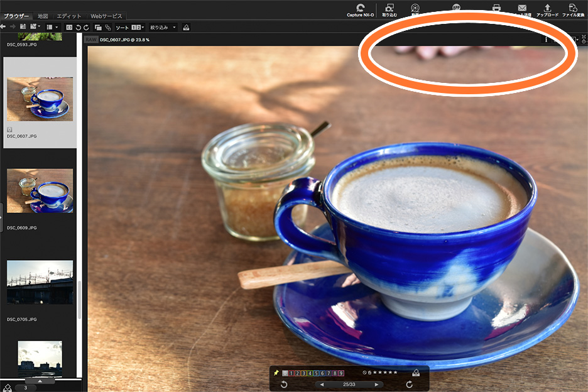Image resolution: width=588 pixels, height=392 pixels.
Task: Switch to the Edit (エディット) tab
Action: 68,16
